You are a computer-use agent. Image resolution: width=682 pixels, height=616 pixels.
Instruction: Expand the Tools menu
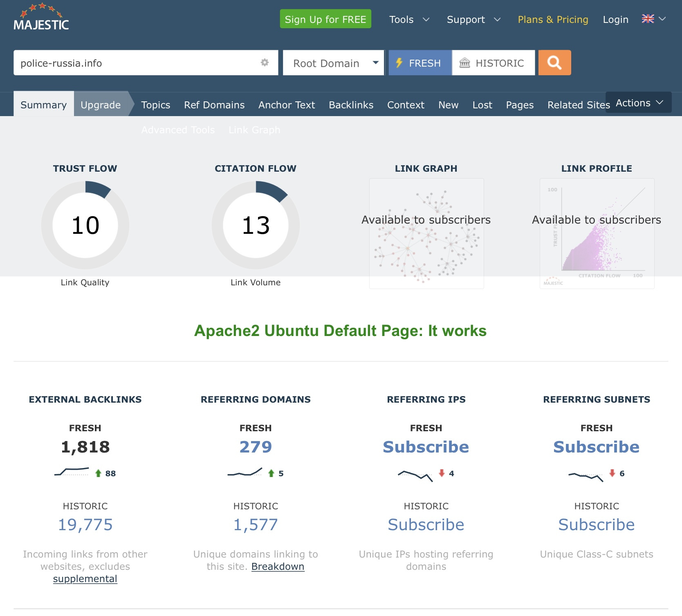pos(409,19)
